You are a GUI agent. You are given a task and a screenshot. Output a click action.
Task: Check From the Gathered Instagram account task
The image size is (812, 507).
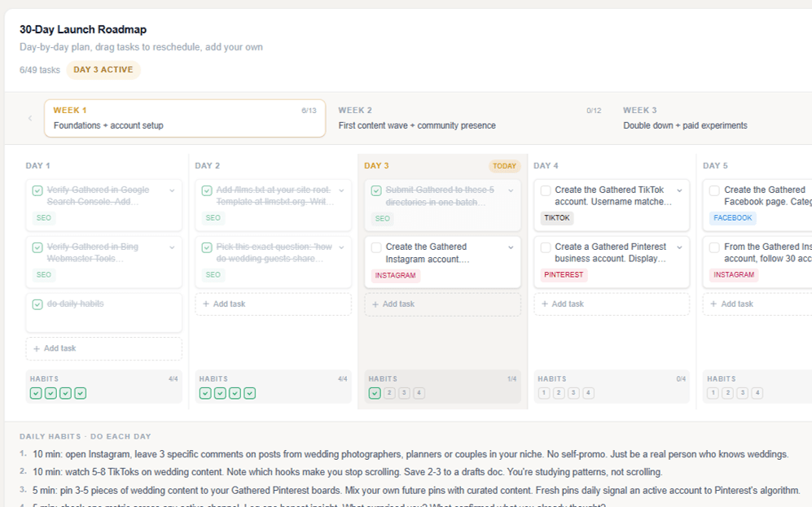click(x=714, y=247)
